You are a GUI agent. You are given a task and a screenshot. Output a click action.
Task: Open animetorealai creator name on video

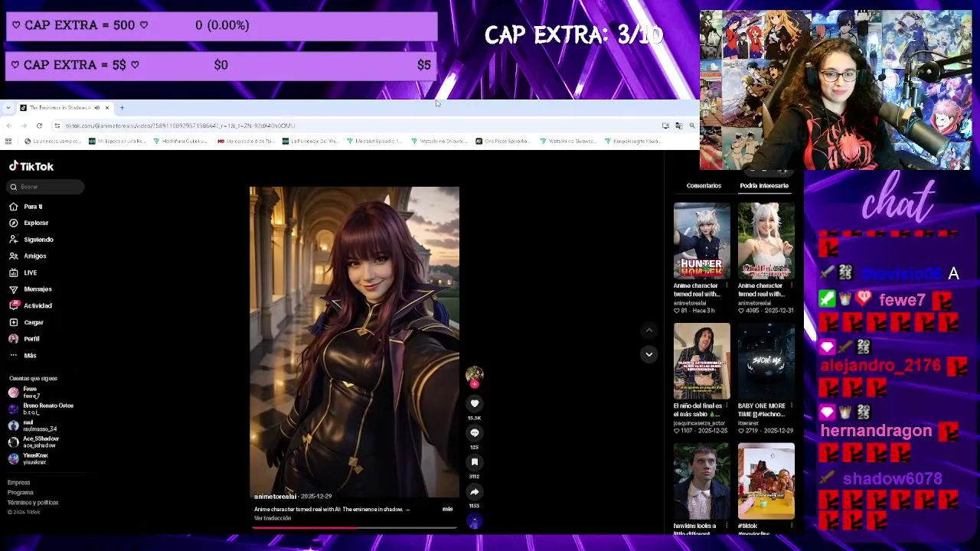[275, 497]
